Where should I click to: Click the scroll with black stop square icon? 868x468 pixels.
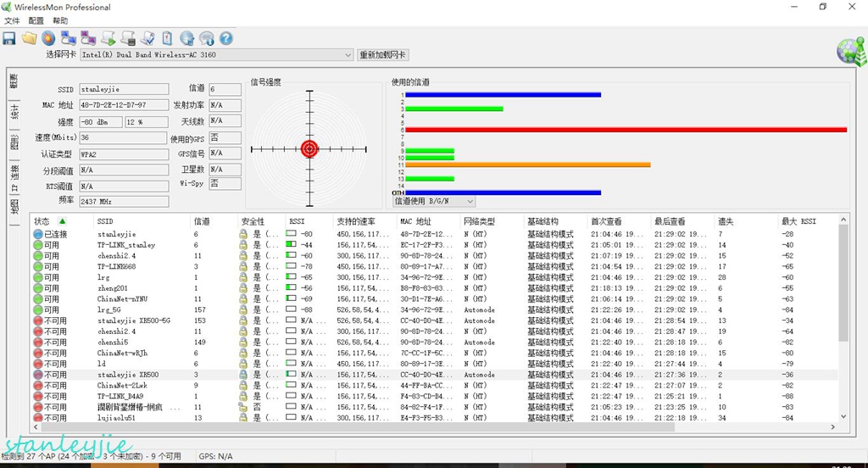coord(128,38)
